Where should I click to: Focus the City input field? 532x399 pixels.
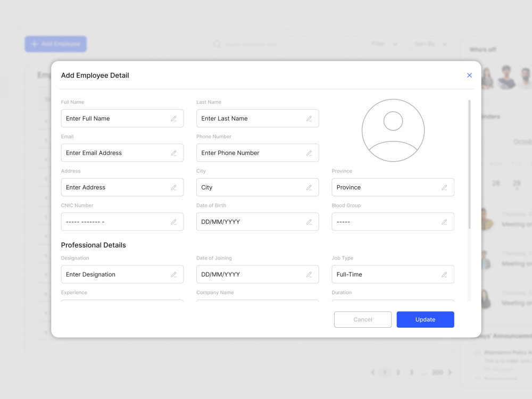(257, 187)
